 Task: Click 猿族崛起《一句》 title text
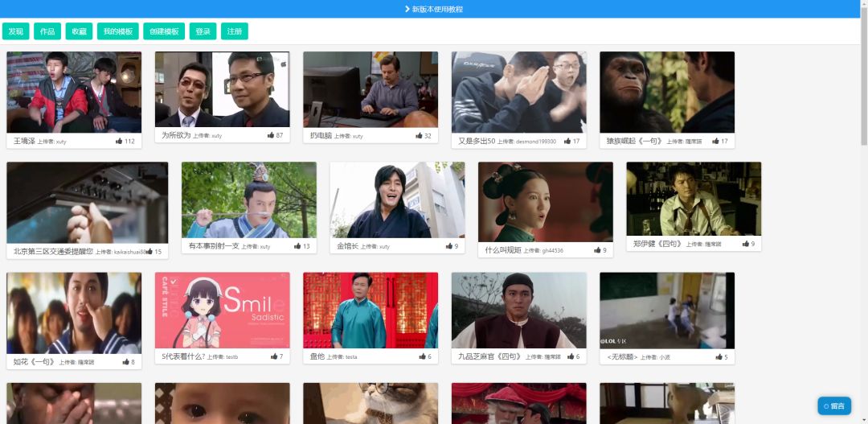point(634,142)
